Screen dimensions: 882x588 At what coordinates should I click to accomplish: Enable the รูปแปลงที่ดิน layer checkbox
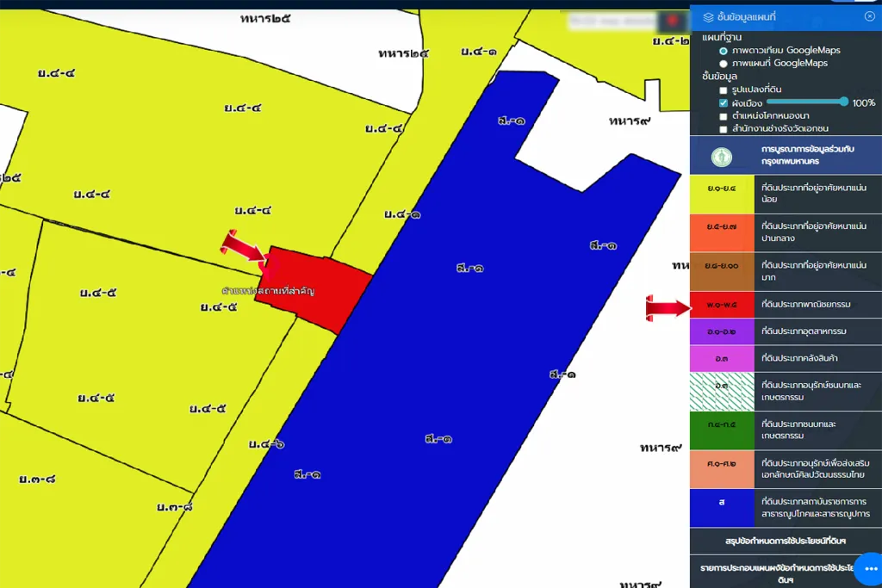[724, 90]
